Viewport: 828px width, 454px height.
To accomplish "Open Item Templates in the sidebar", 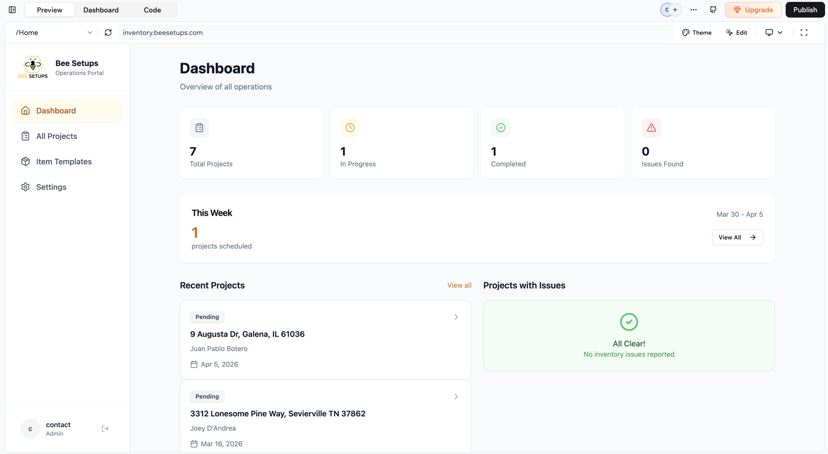I will pos(67,162).
